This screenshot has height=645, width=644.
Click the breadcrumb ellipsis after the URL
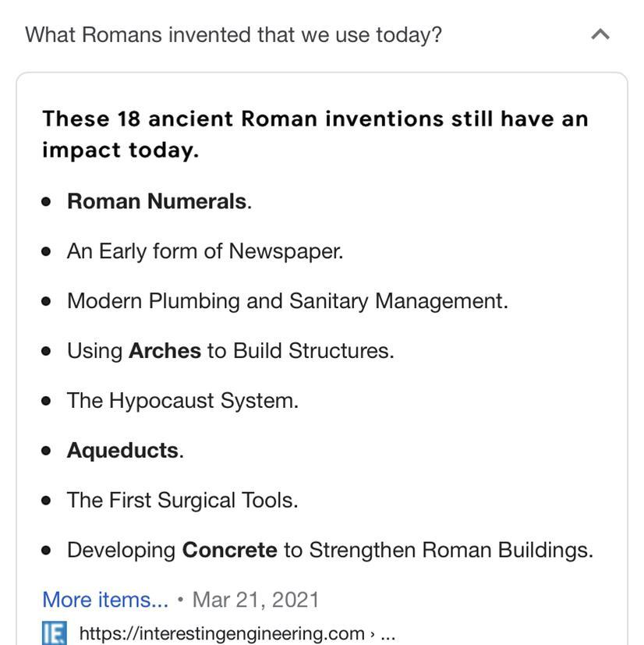coord(387,635)
